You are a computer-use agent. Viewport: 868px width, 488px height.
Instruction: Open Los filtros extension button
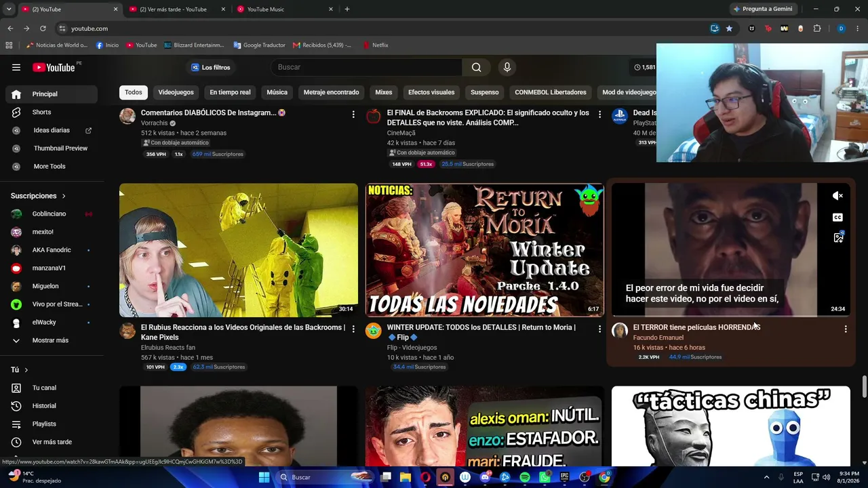[x=211, y=67]
